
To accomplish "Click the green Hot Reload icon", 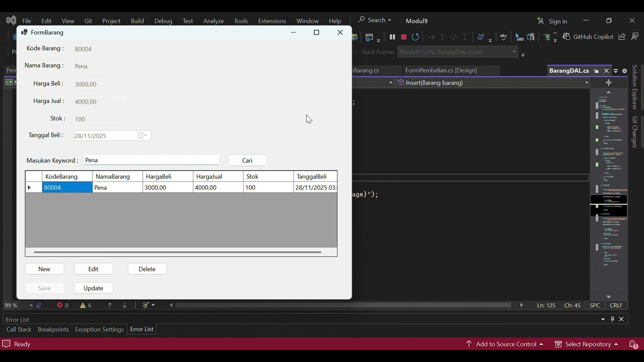I will tap(547, 37).
